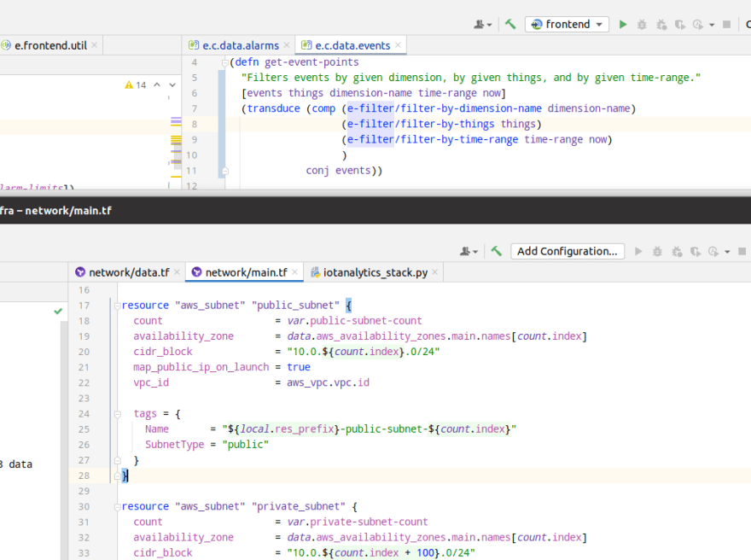Screen dimensions: 751x560
Task: Click 'aws_vpc.vpc.id' on line 22
Action: [x=328, y=382]
